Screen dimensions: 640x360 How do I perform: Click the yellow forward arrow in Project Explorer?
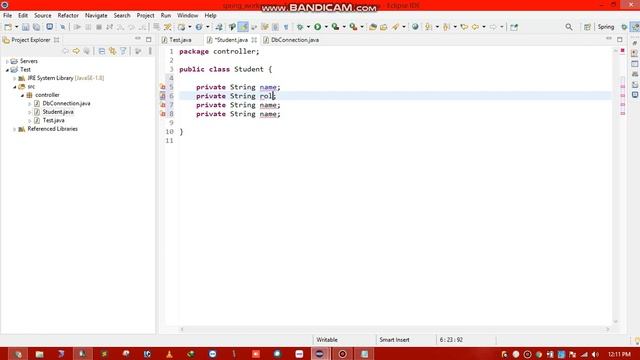tap(76, 51)
